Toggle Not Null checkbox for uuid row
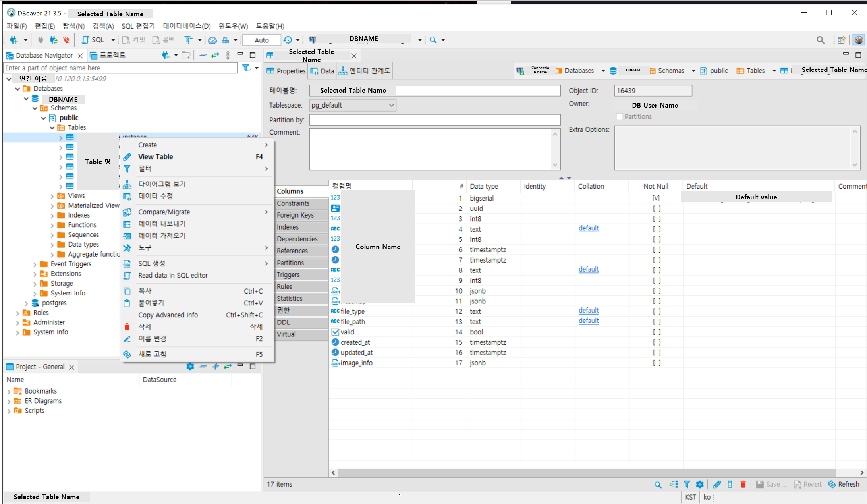Screen dimensions: 867x504 click(657, 209)
